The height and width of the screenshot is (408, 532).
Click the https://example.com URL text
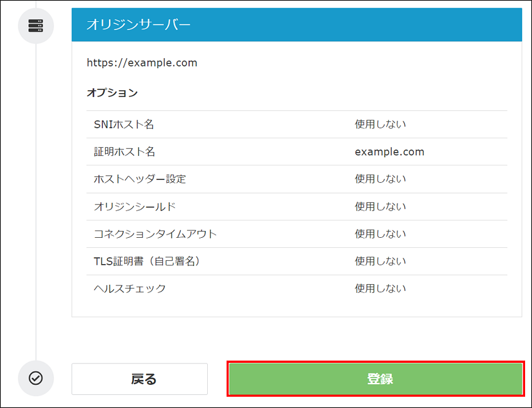tap(141, 63)
